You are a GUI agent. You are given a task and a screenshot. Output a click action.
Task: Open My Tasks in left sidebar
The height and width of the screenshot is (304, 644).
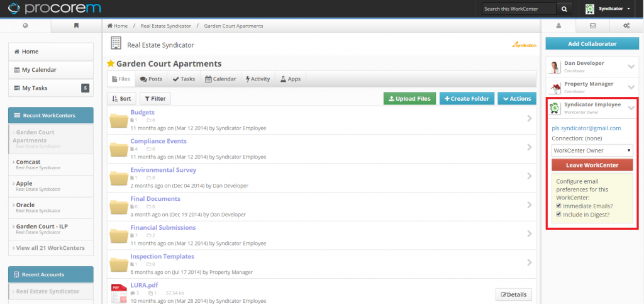pyautogui.click(x=51, y=88)
